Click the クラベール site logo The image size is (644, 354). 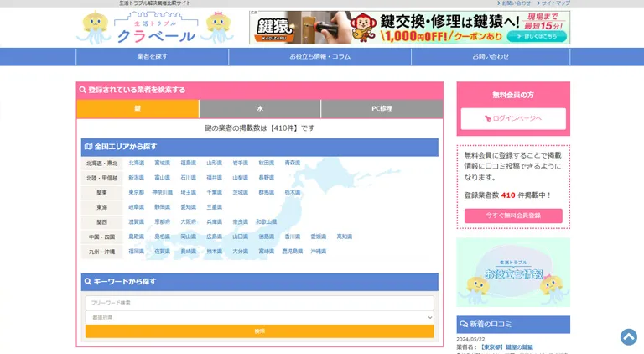pyautogui.click(x=155, y=28)
